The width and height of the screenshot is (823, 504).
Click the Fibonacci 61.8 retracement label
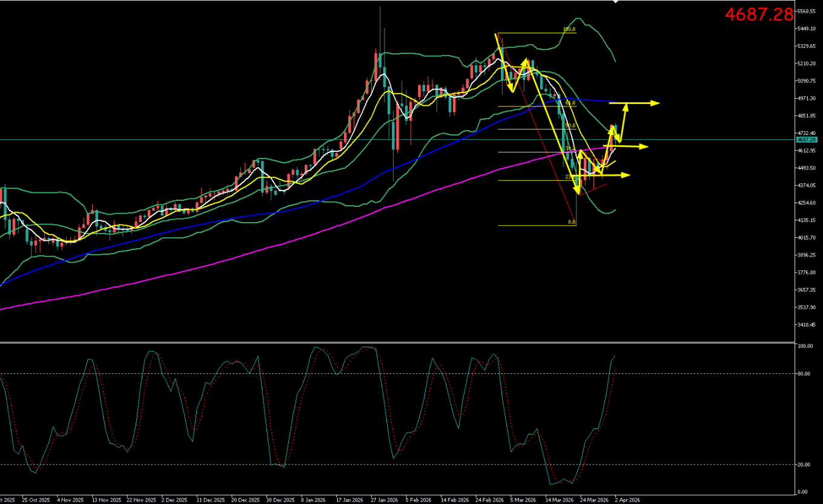(x=569, y=103)
